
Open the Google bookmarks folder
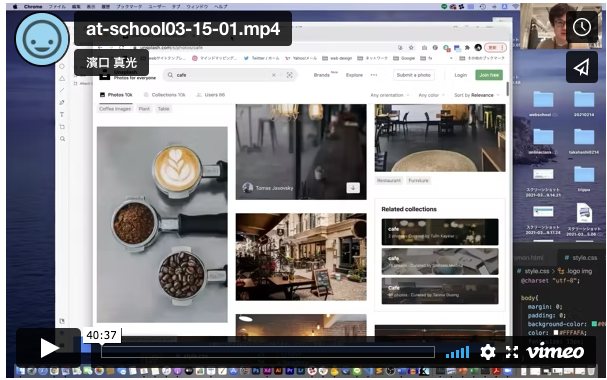click(x=404, y=58)
